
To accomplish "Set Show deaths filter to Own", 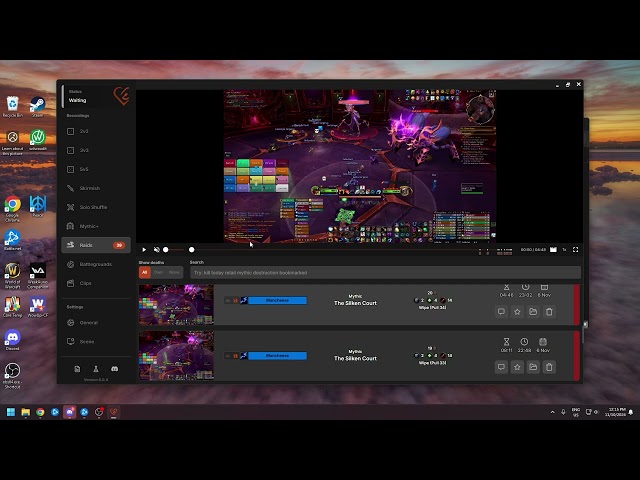I will coord(158,272).
